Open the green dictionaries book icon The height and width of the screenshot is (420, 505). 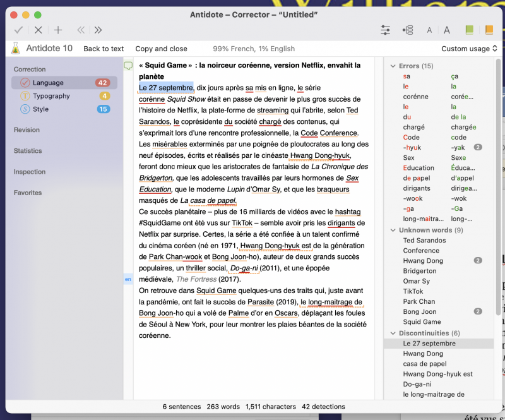point(469,30)
